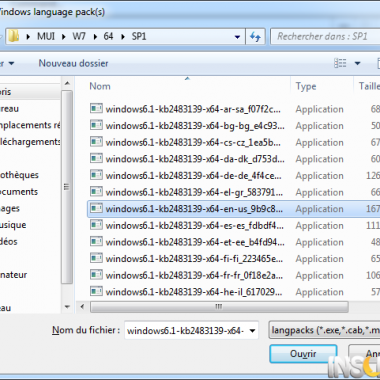The image size is (380, 380).
Task: Click the navigation pane vertical scrollbar thumb
Action: pos(67,187)
